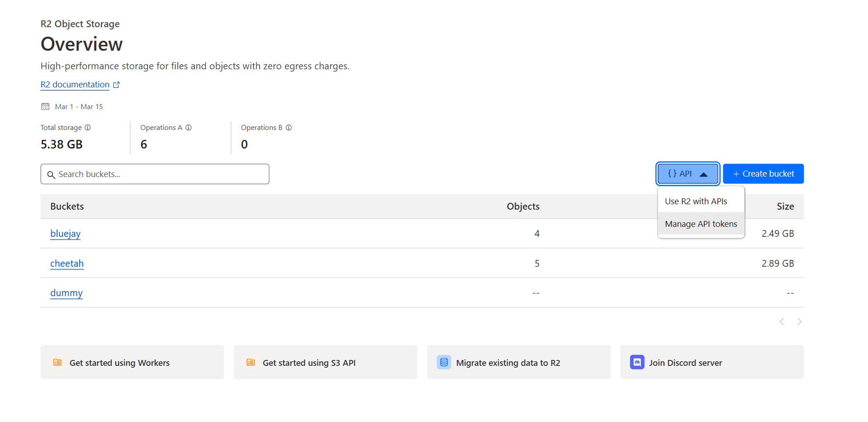The height and width of the screenshot is (422, 868).
Task: Focus the Search buckets input field
Action: click(x=155, y=174)
